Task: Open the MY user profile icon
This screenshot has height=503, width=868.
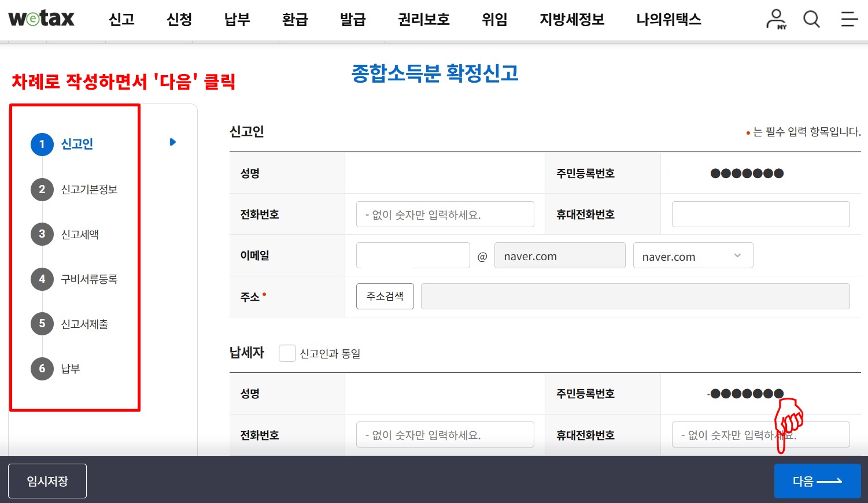Action: click(x=775, y=19)
